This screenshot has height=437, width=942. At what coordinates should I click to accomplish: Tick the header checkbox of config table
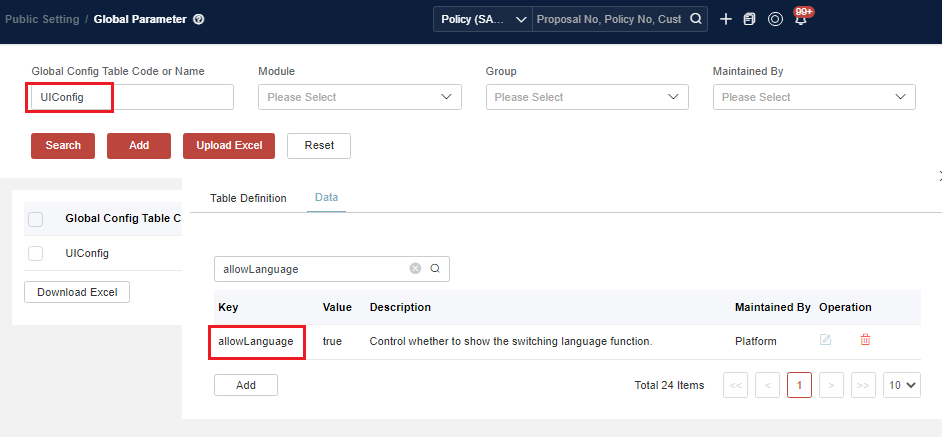35,219
